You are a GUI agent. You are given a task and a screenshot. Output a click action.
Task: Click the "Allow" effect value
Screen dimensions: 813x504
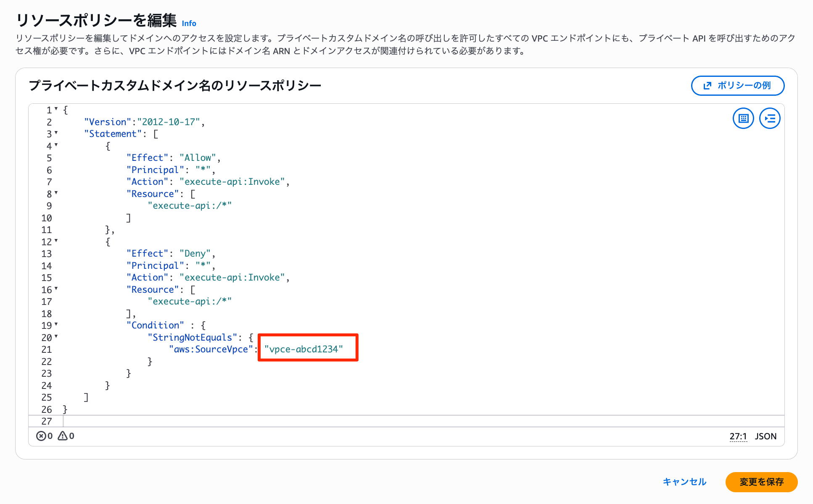tap(198, 157)
